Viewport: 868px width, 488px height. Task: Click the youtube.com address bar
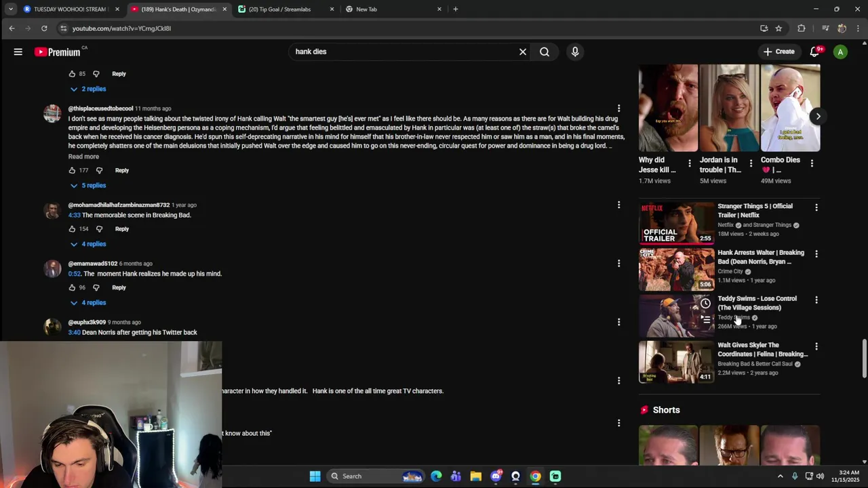(x=407, y=28)
